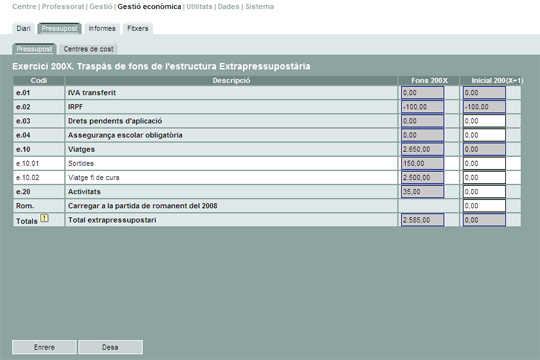Click the Exercici 200X page heading

(x=161, y=66)
